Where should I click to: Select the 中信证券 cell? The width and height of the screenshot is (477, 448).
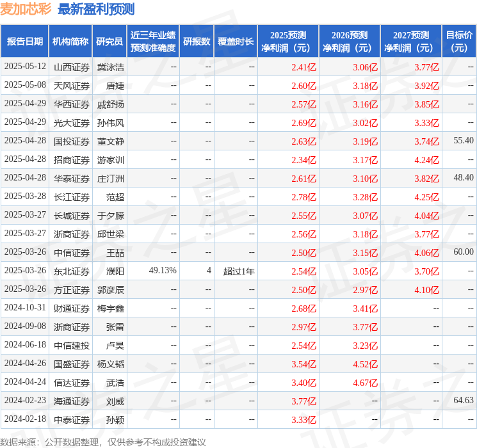[72, 253]
